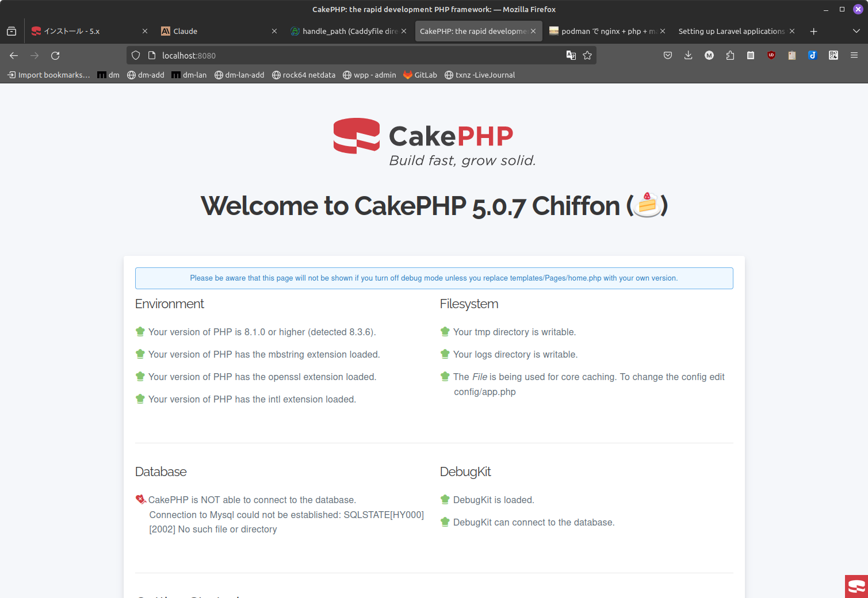868x598 pixels.
Task: Open the Extensions puzzle-piece icon
Action: coord(730,55)
